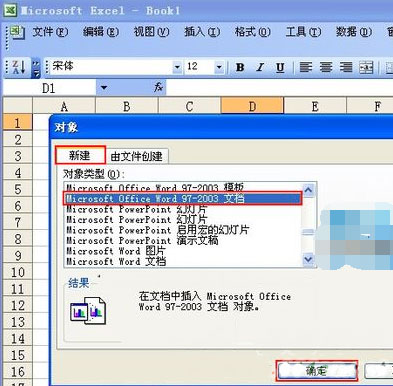Select column C header
This screenshot has width=393, height=386.
[189, 106]
